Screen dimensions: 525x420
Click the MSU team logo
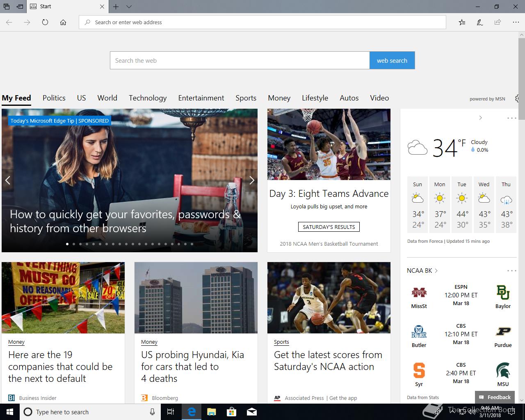point(503,370)
